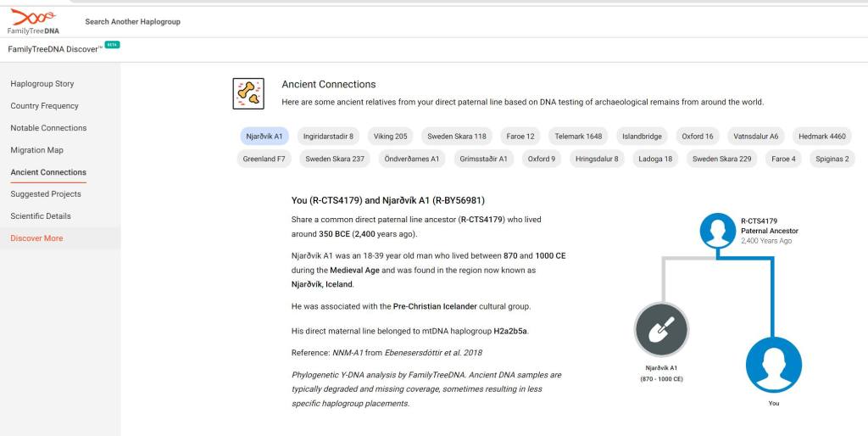Click the Ancient Connections bone icon
The height and width of the screenshot is (436, 868).
tap(248, 93)
